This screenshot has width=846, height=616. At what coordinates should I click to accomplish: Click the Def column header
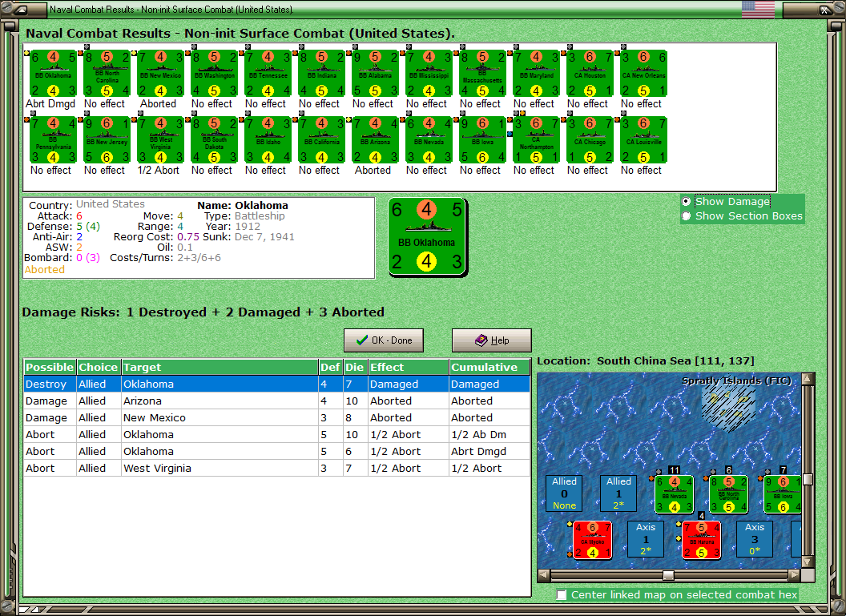[330, 368]
